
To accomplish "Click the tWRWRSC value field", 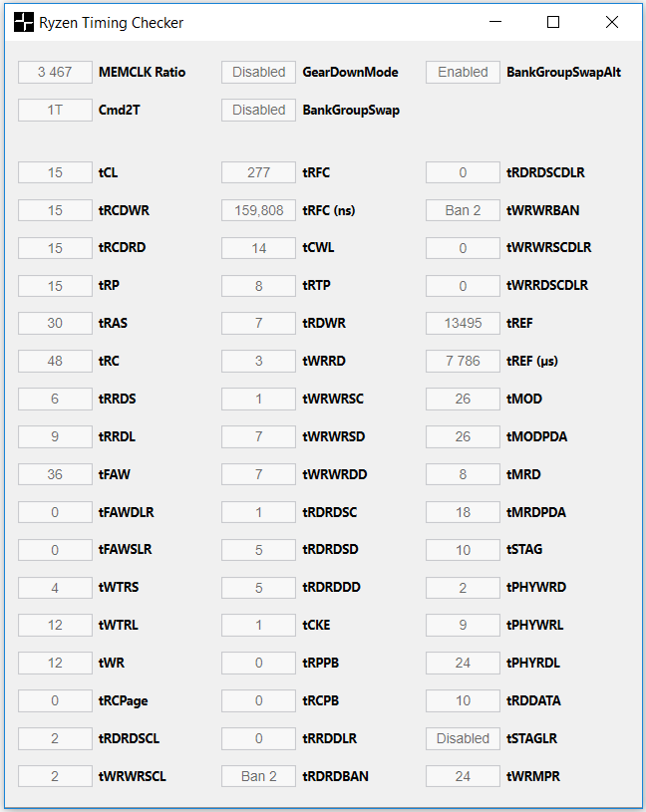I will 259,399.
